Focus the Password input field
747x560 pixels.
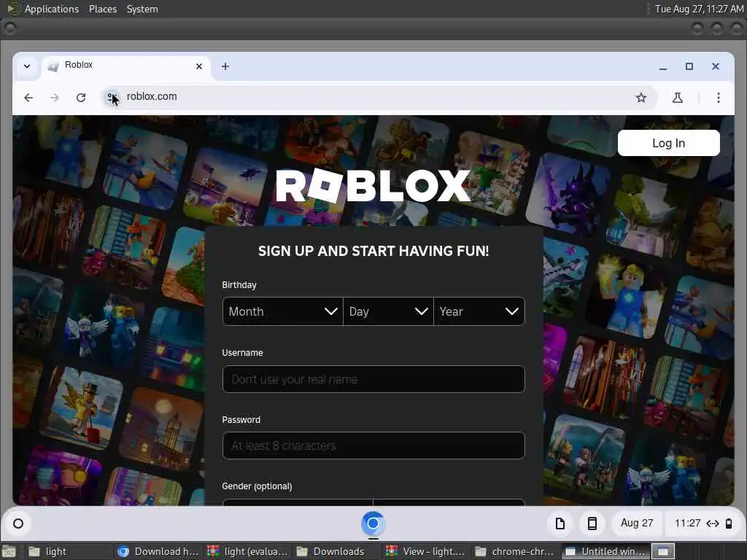pos(373,446)
